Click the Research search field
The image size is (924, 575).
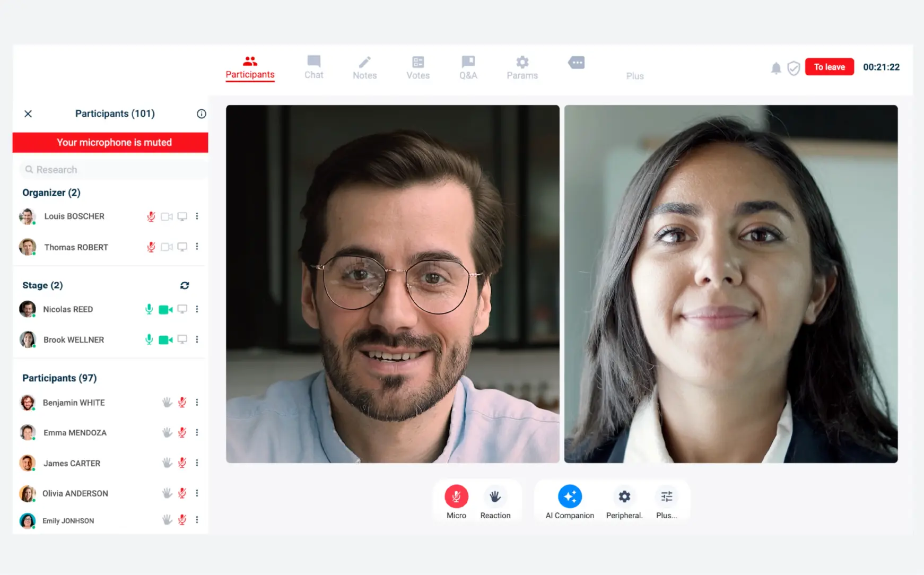[x=112, y=170]
